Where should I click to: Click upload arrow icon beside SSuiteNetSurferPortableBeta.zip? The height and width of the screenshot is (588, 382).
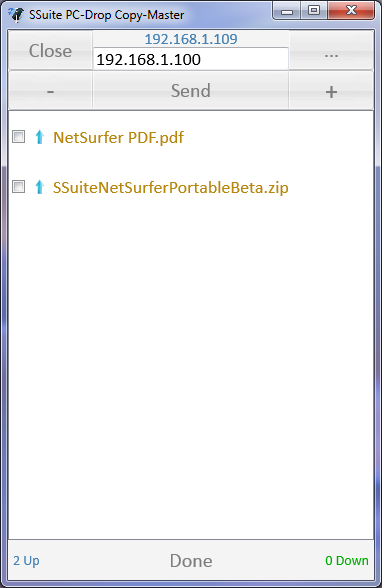39,187
